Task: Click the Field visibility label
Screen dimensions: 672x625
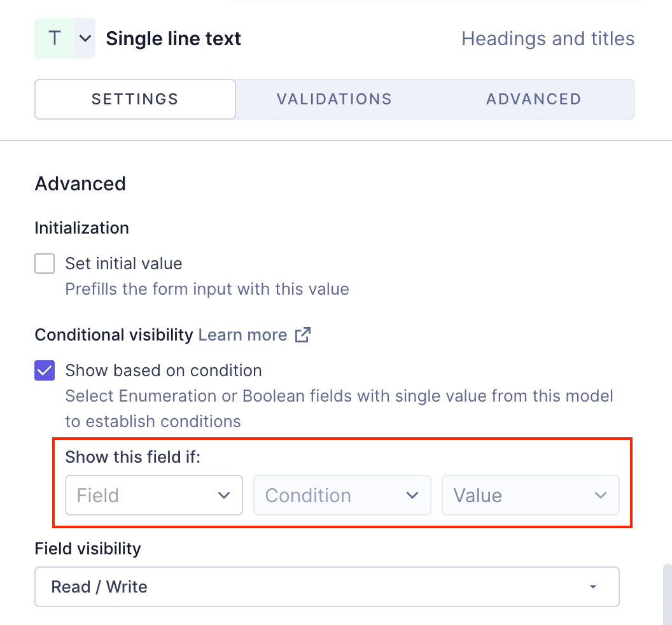Action: [x=87, y=548]
